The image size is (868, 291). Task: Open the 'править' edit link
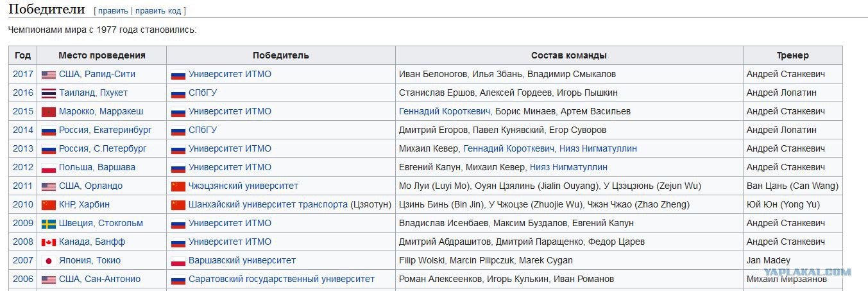[113, 11]
